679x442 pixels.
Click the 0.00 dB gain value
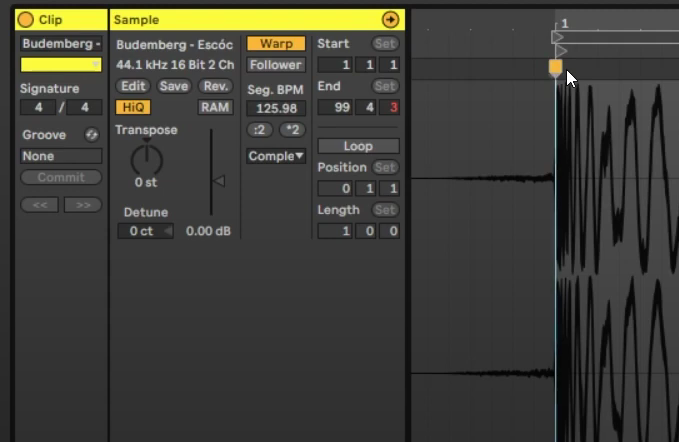point(208,231)
